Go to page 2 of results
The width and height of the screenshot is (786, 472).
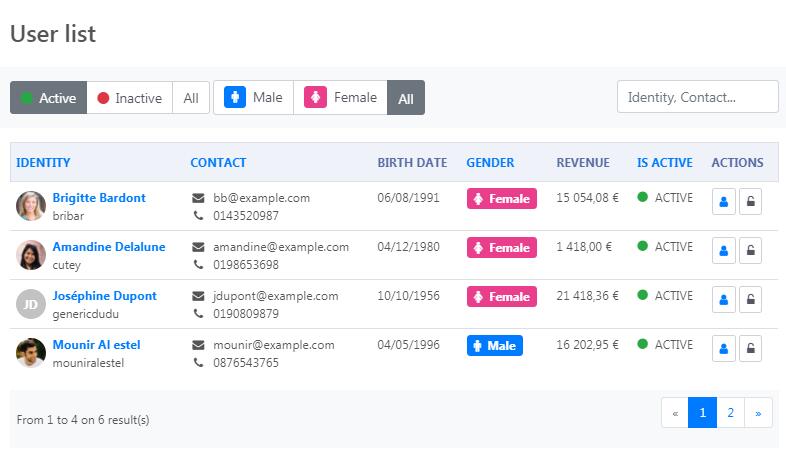coord(731,413)
